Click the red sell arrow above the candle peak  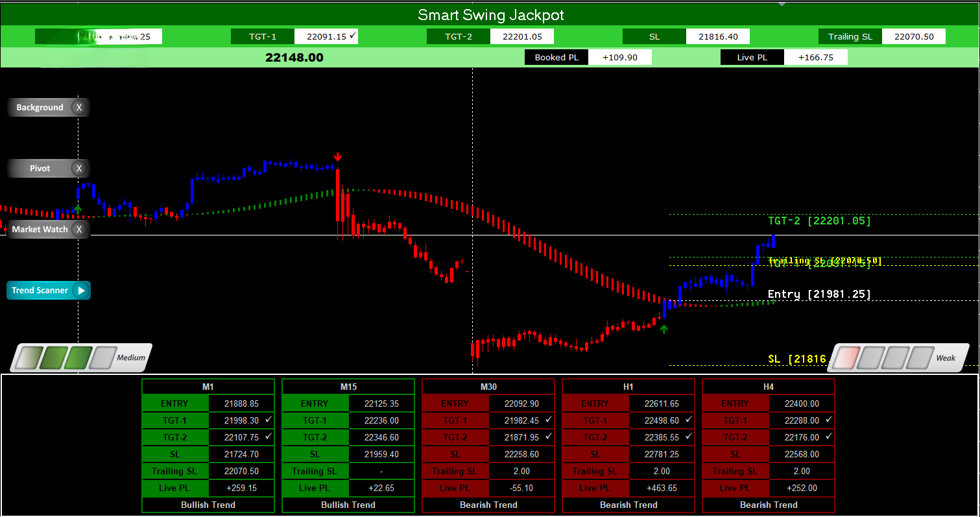337,156
